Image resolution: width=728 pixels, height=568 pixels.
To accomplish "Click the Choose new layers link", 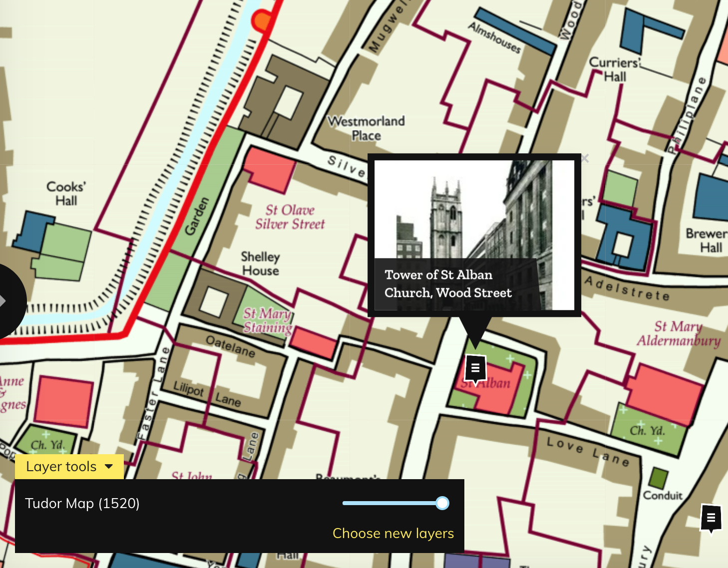I will pos(393,533).
